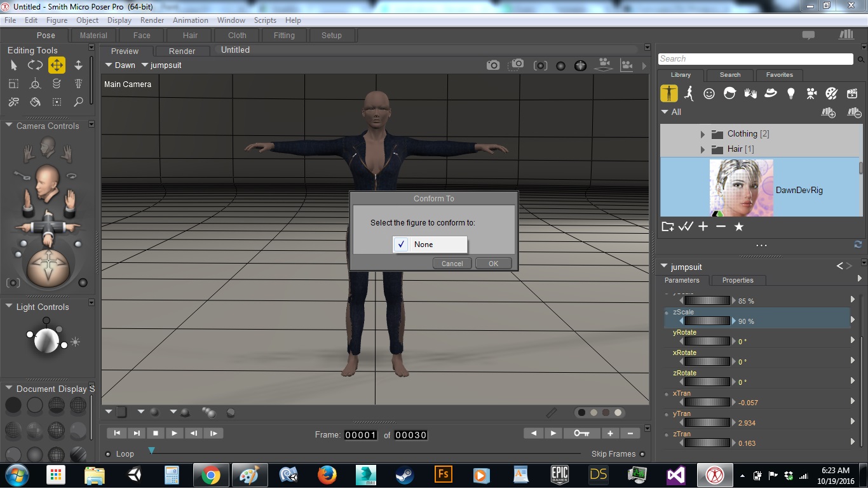
Task: Toggle the Loop option
Action: 109,454
